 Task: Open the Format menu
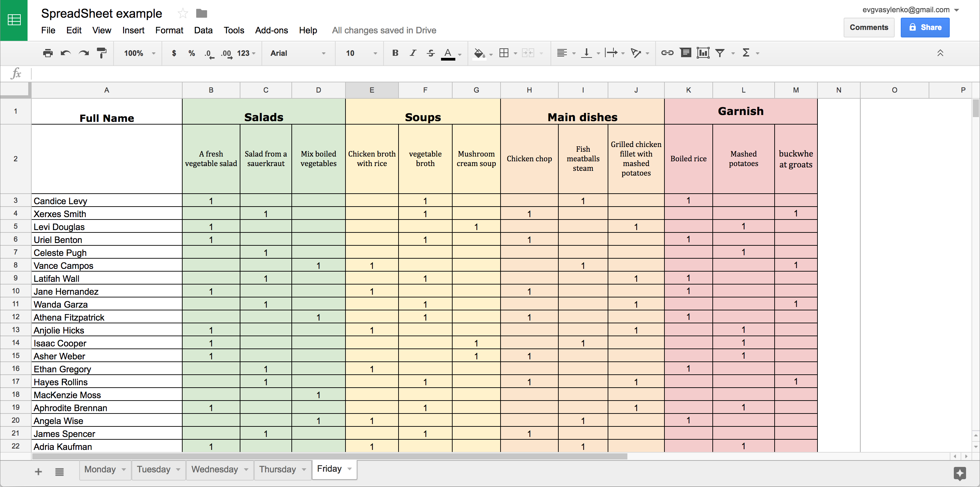[x=169, y=30]
